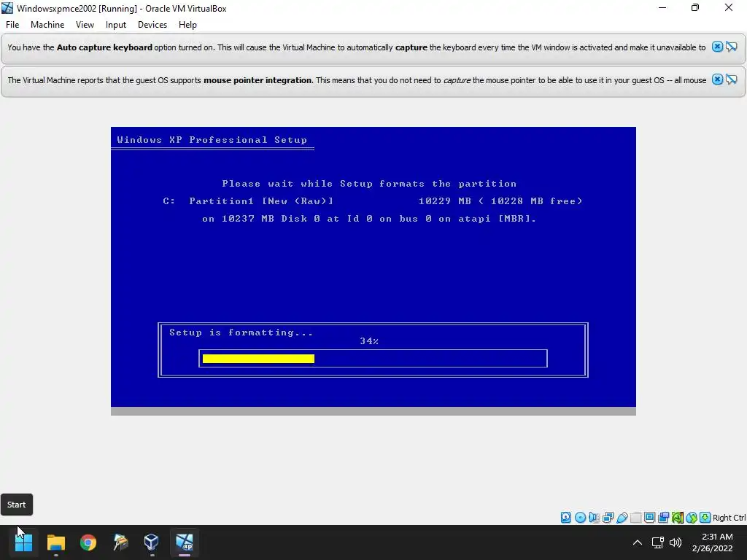This screenshot has height=560, width=747.
Task: Click the CPU virtualization status icon
Action: [x=678, y=518]
